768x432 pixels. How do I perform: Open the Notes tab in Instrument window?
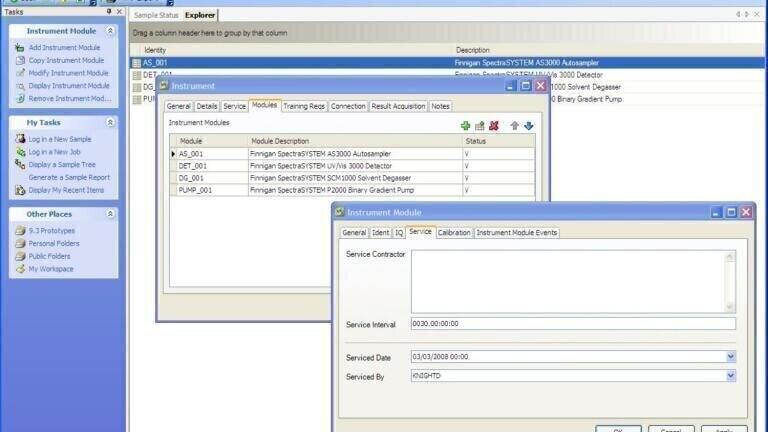[440, 106]
